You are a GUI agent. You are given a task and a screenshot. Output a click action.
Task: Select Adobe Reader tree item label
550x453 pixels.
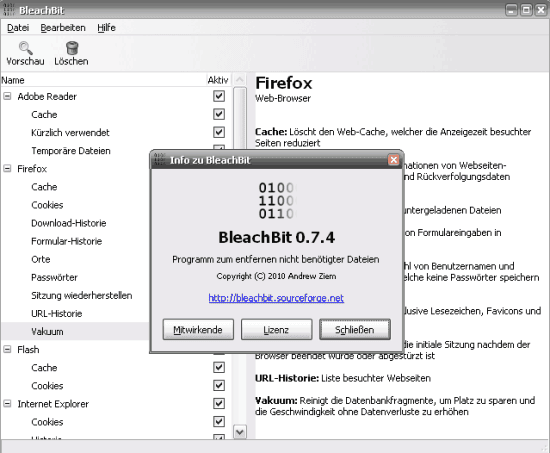point(47,96)
